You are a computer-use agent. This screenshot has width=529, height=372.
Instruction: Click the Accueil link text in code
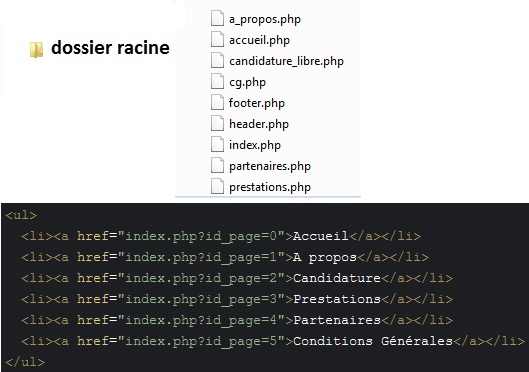click(321, 236)
